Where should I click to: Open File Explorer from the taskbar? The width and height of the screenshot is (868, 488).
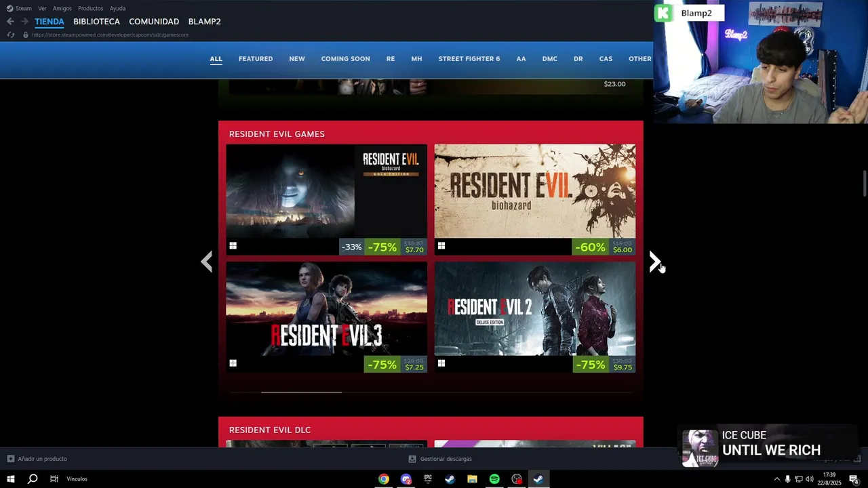click(472, 479)
